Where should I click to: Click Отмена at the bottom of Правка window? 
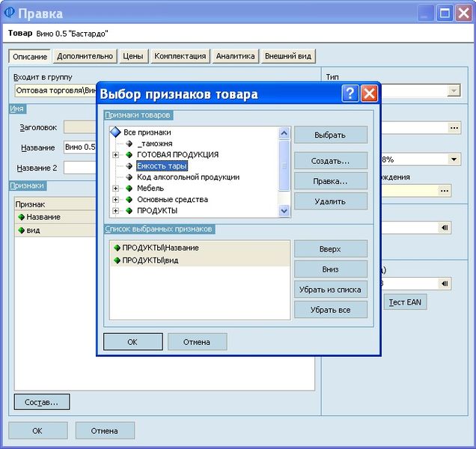tap(105, 430)
